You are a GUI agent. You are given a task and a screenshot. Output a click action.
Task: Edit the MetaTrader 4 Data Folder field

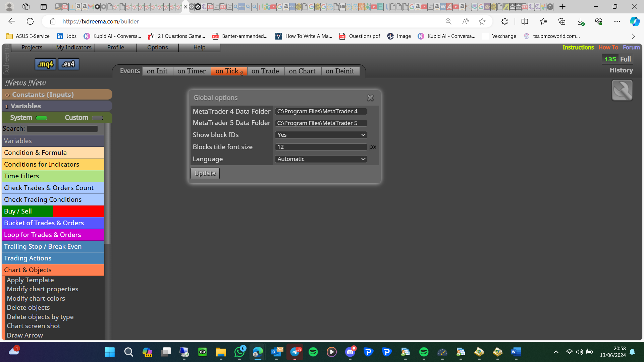pyautogui.click(x=321, y=111)
